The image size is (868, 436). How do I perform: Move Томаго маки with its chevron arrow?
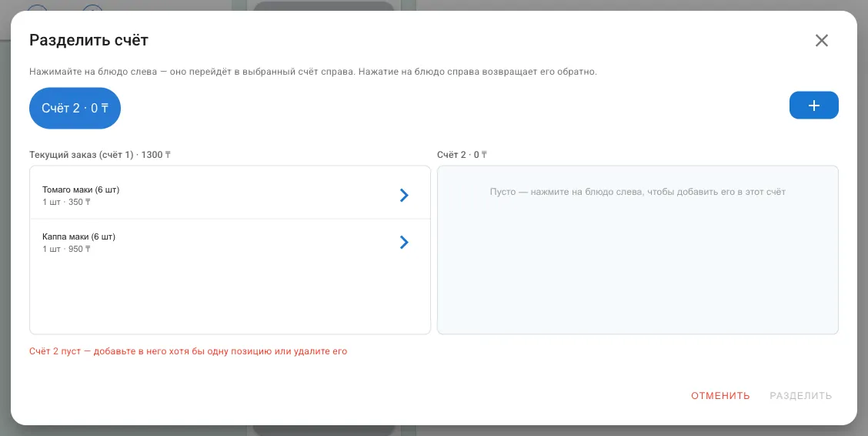point(404,195)
